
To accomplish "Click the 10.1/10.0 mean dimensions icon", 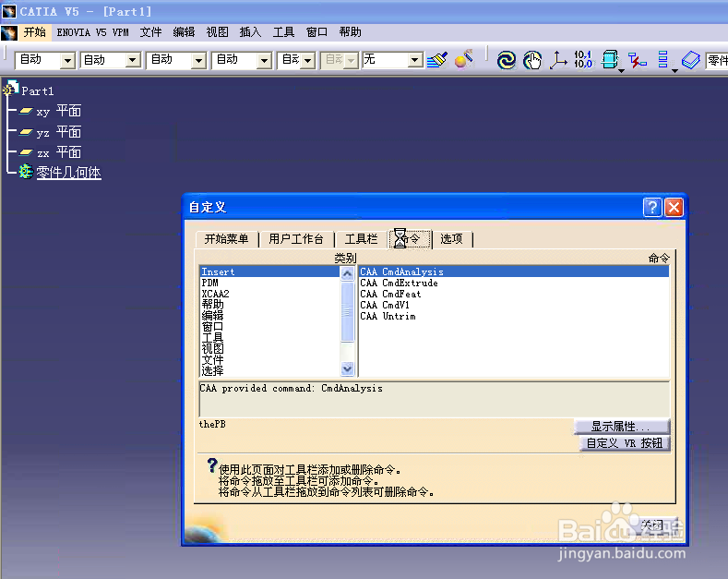I will tap(583, 60).
